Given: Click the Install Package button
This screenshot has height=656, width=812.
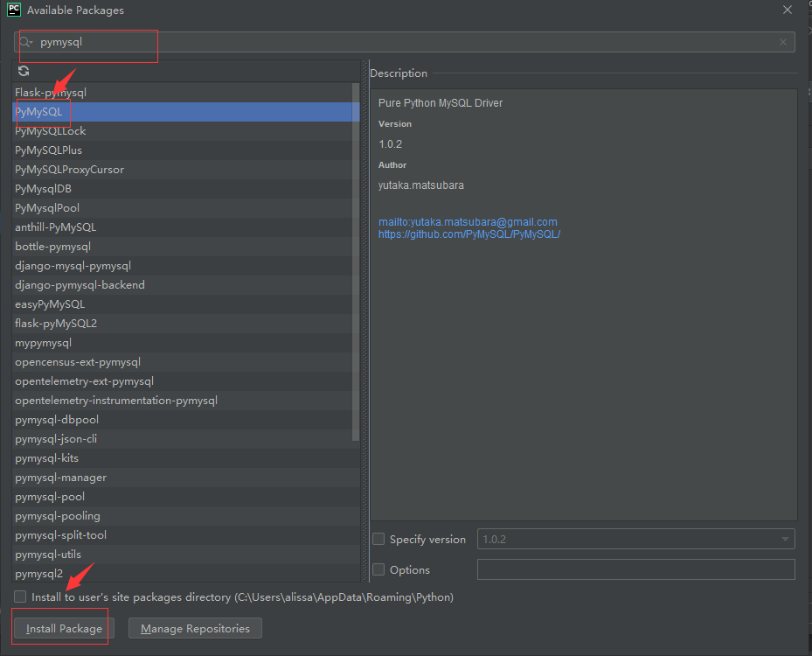Looking at the screenshot, I should pyautogui.click(x=64, y=628).
